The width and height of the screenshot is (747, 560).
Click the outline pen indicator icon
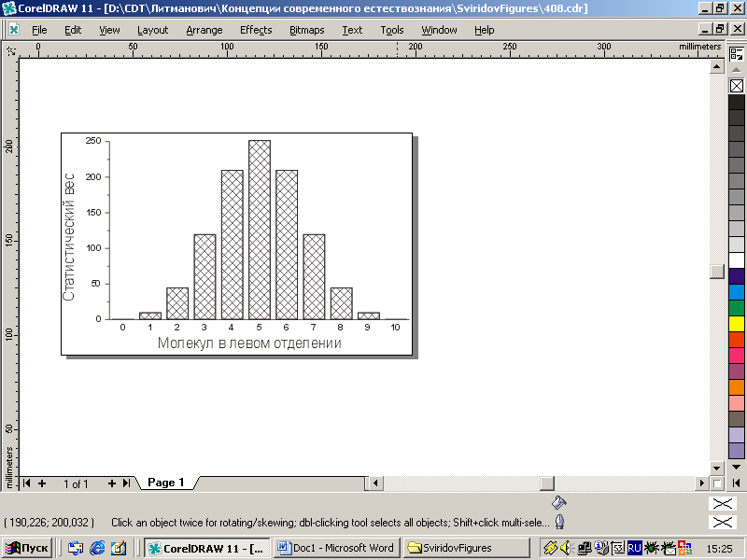click(559, 523)
